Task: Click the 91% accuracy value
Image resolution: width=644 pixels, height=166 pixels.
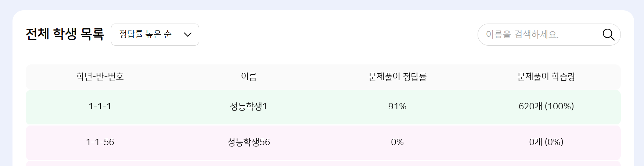Action: click(x=397, y=106)
